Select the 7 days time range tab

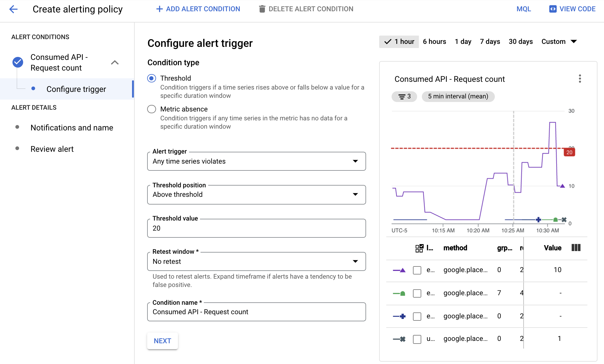click(x=490, y=41)
